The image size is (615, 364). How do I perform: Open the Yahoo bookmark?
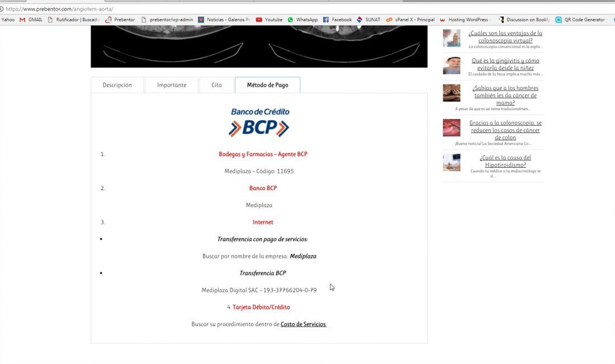coord(8,20)
